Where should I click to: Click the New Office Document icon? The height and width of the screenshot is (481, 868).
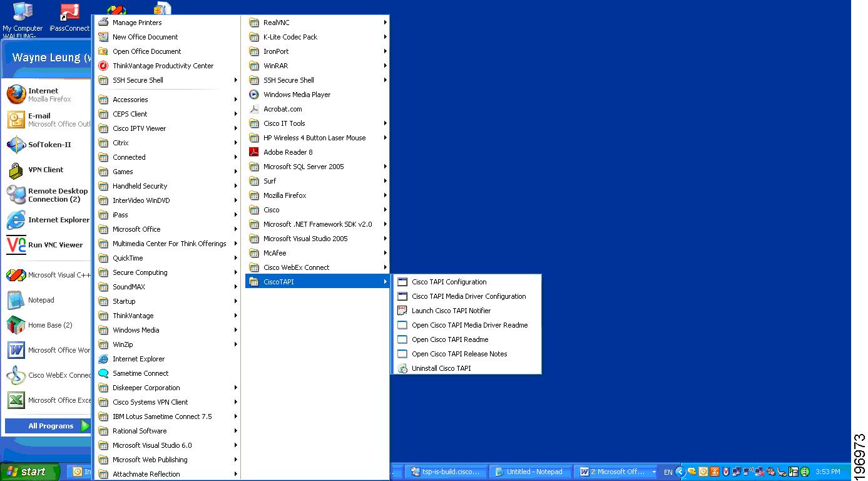(103, 37)
